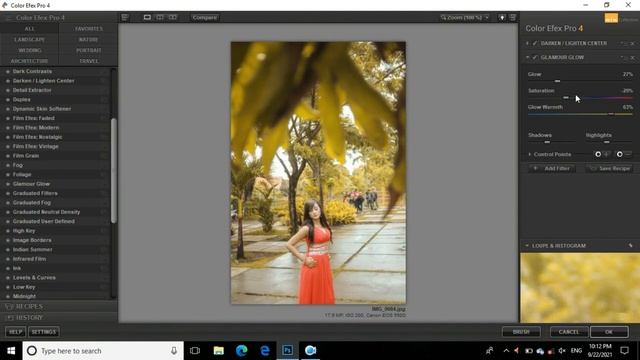
Task: Select the Portrait category tab
Action: point(89,50)
